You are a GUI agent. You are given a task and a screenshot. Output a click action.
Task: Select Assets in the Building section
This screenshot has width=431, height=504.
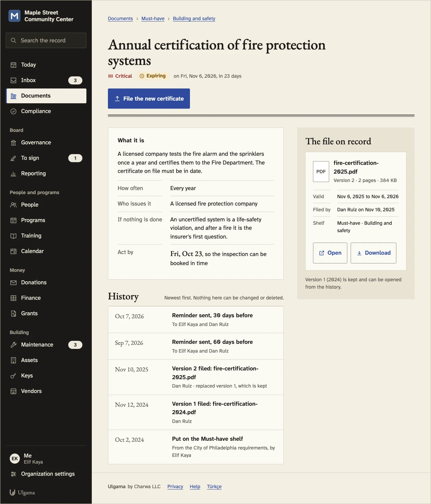coord(46,360)
